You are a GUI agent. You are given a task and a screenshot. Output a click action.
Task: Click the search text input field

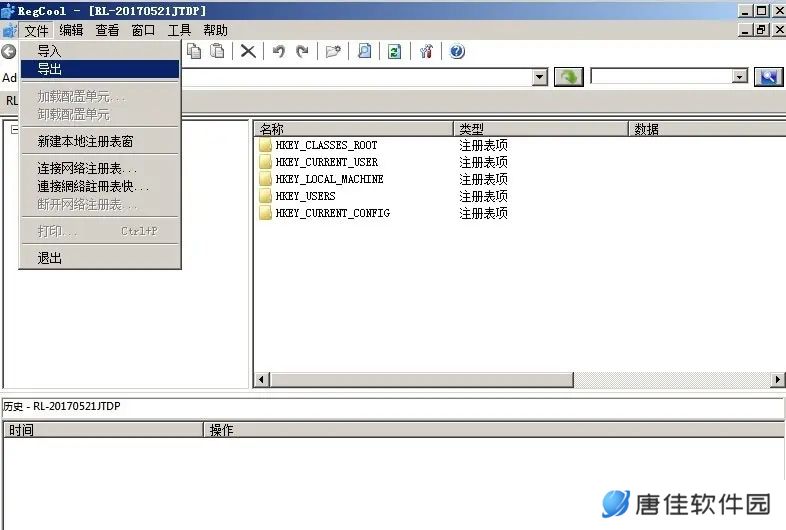661,77
